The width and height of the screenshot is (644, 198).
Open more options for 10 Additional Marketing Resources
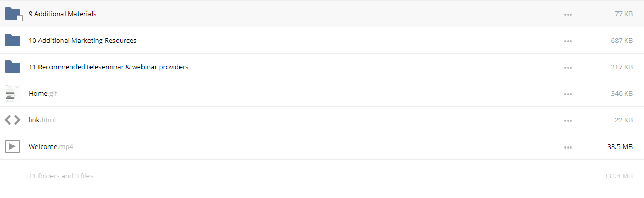click(568, 41)
